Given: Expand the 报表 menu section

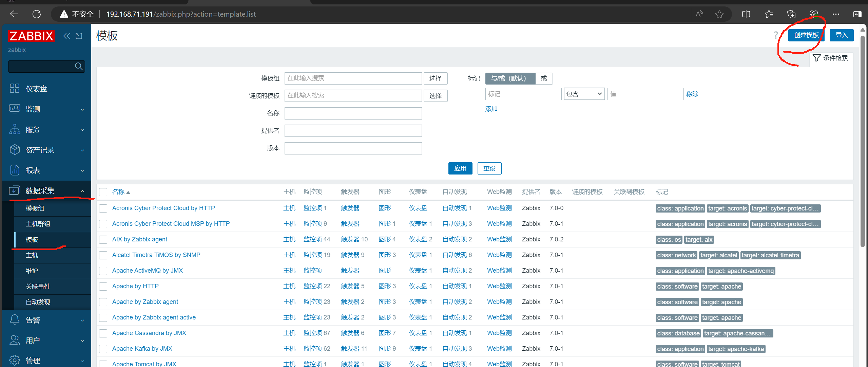Looking at the screenshot, I should point(82,170).
